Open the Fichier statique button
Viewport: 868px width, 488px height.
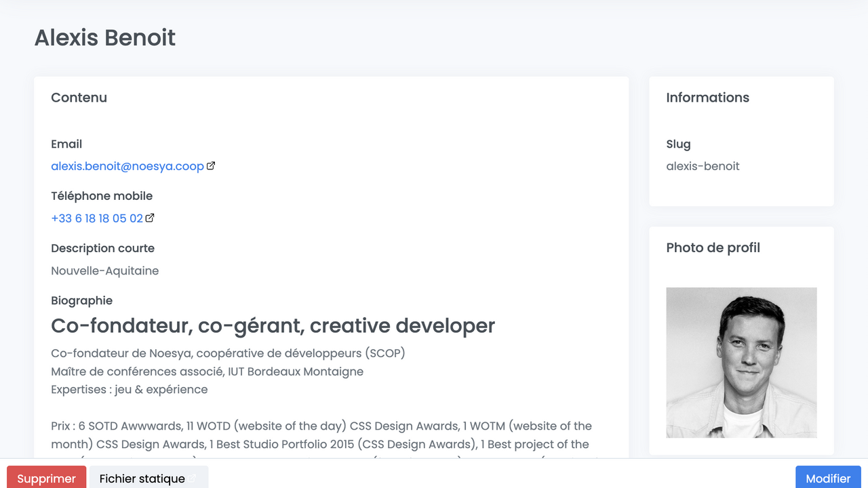tap(142, 478)
